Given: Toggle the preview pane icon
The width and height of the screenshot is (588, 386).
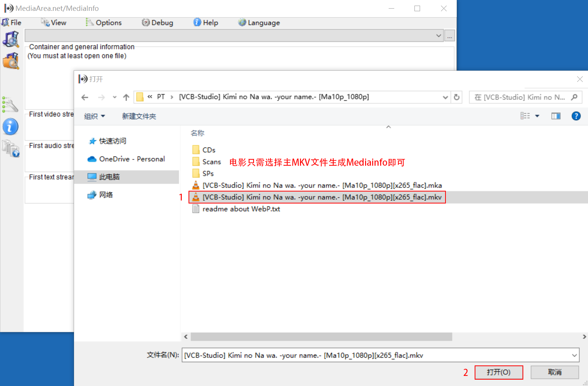Looking at the screenshot, I should [556, 116].
